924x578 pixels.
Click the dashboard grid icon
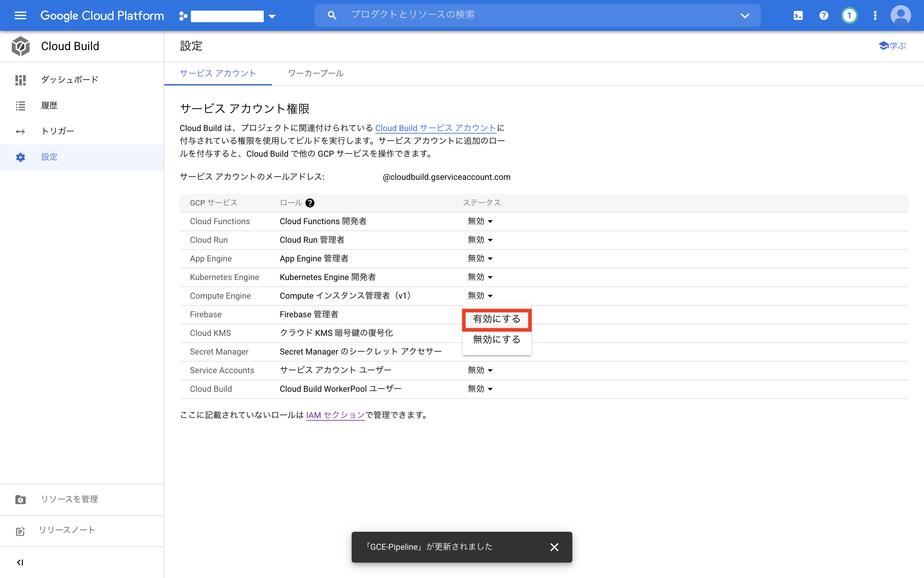coord(21,80)
